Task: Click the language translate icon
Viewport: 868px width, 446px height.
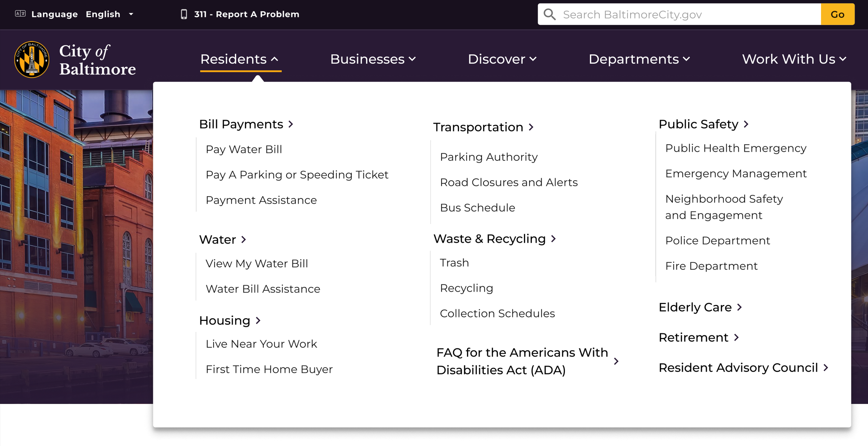Action: 20,14
